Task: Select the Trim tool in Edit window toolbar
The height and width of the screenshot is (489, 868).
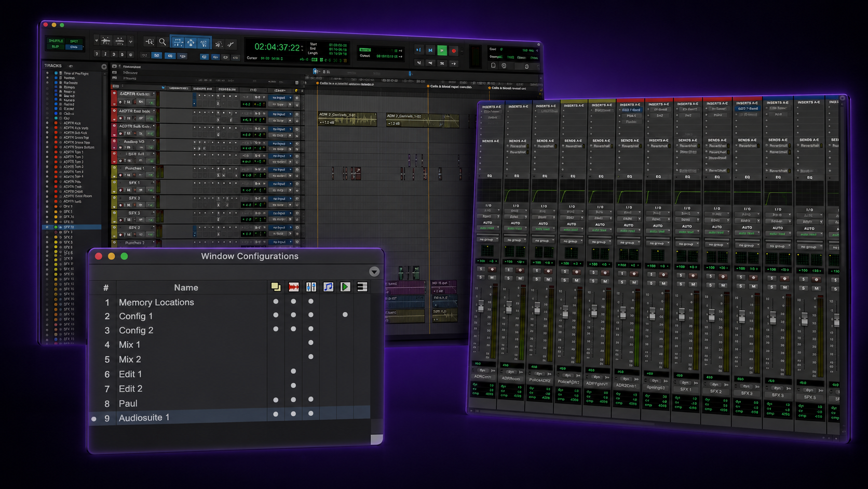Action: tap(178, 43)
